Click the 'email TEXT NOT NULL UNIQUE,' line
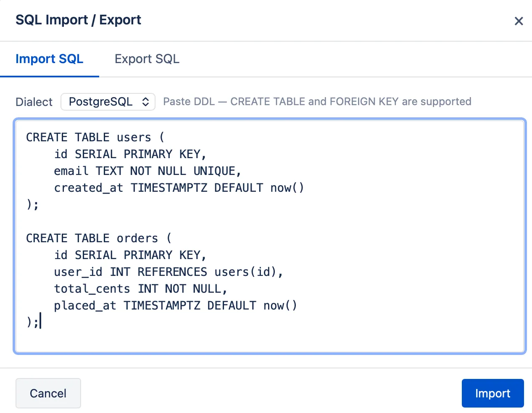The image size is (532, 413). (148, 171)
